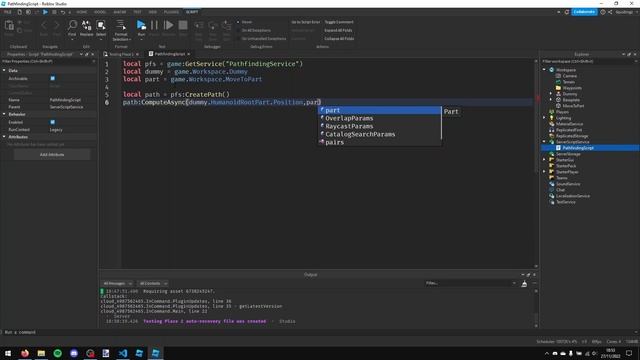Expand the StarterPlayer tree node
Viewport: 640px width, 360px height.
pos(544,172)
